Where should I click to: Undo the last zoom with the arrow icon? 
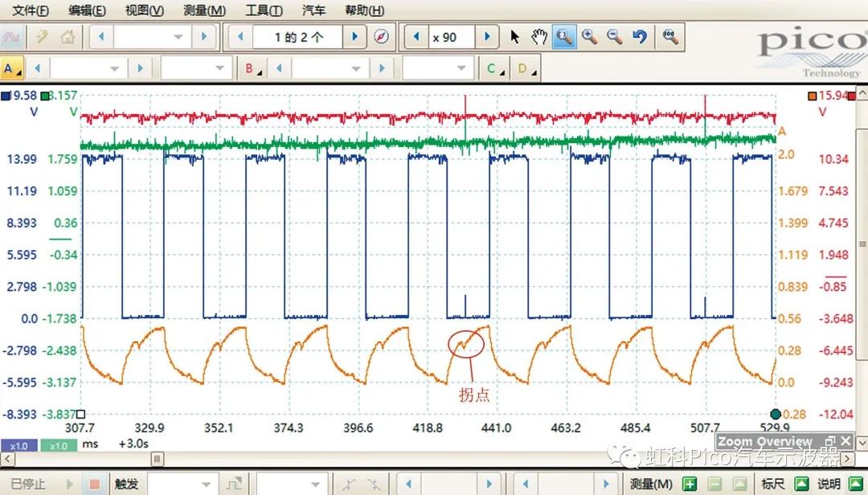tap(640, 37)
